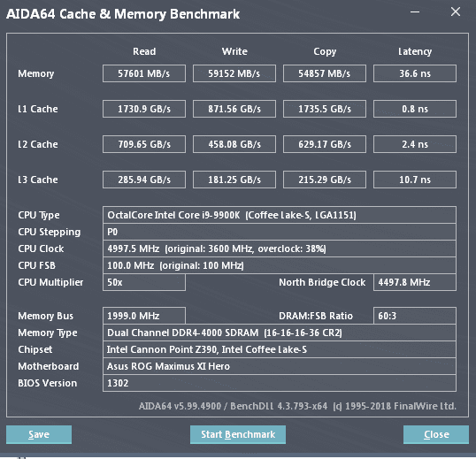
Task: Click the CPU Clock 4997.5 MHz field
Action: tap(280, 249)
